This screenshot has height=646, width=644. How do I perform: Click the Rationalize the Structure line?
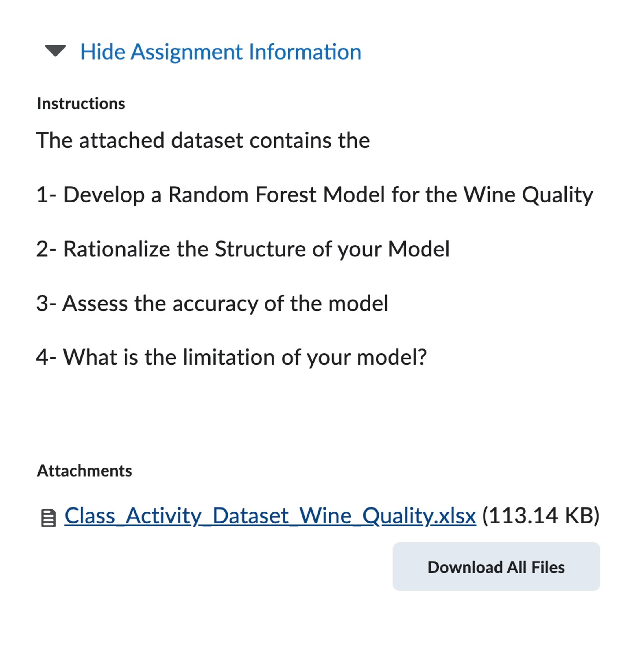point(243,249)
